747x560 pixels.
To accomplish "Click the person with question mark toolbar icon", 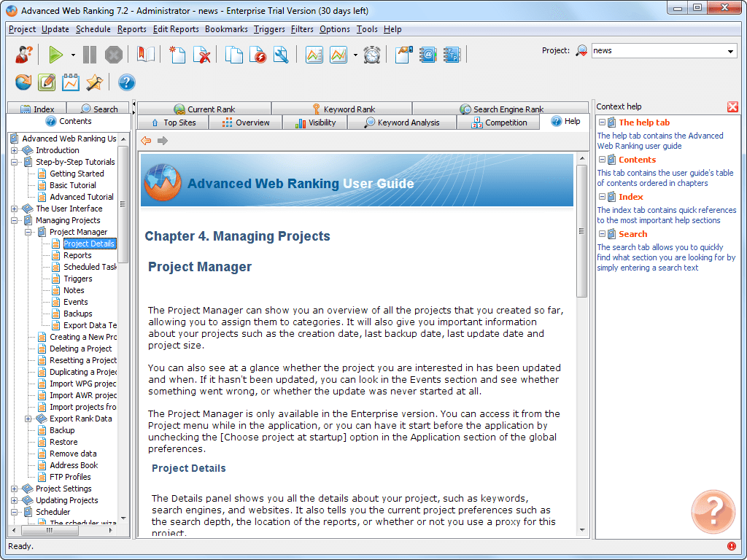I will pyautogui.click(x=24, y=55).
